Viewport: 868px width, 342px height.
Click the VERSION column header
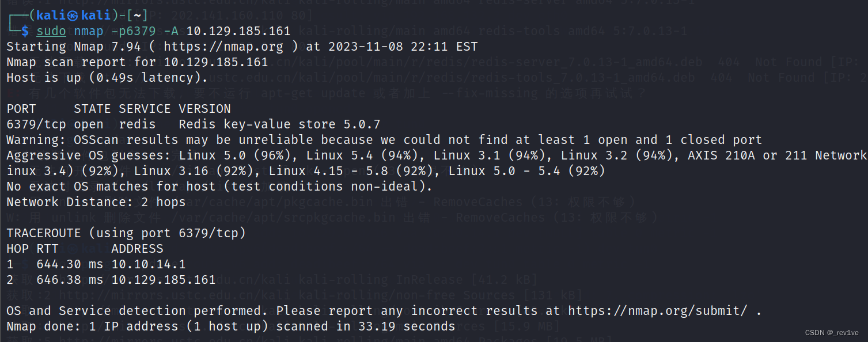point(204,109)
